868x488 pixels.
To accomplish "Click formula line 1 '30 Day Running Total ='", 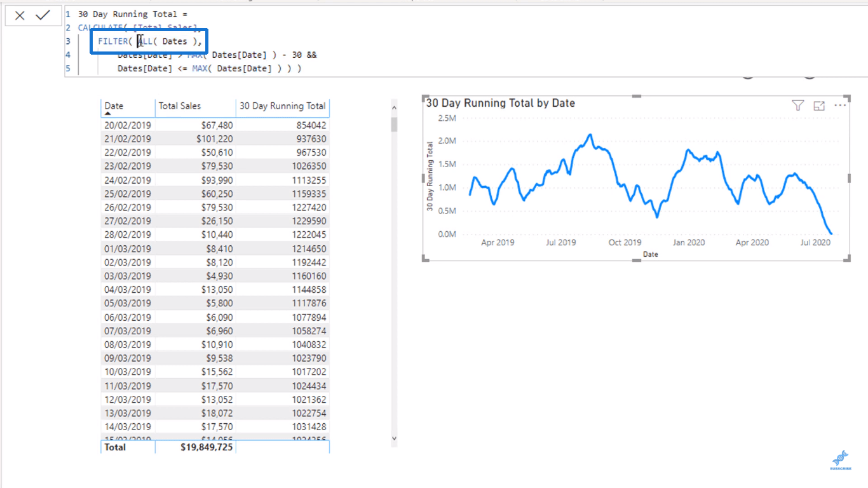I will [132, 14].
